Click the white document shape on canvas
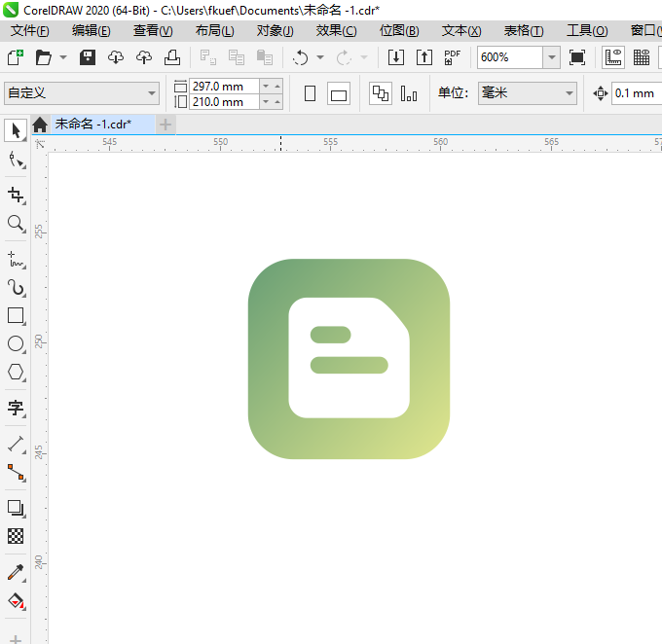 pyautogui.click(x=349, y=397)
